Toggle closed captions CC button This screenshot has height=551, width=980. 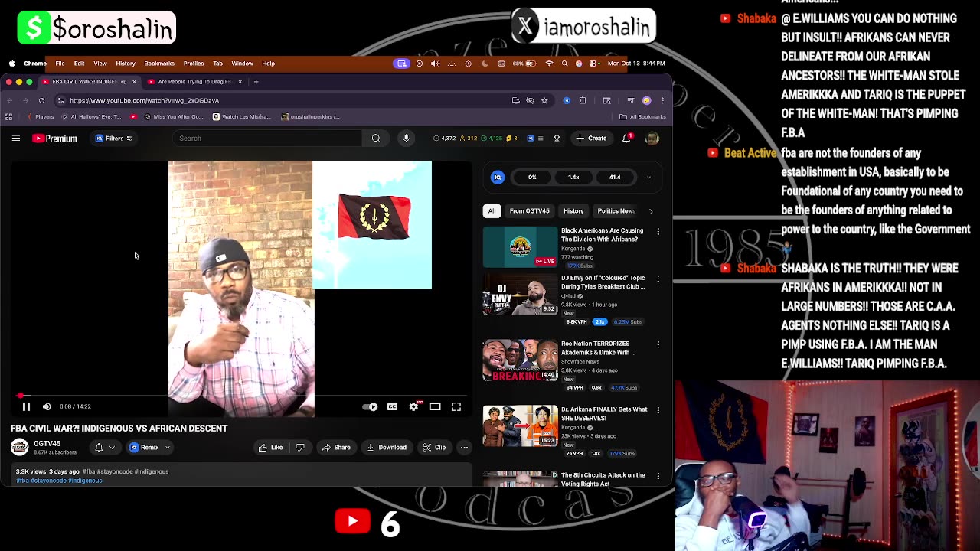[x=392, y=407]
